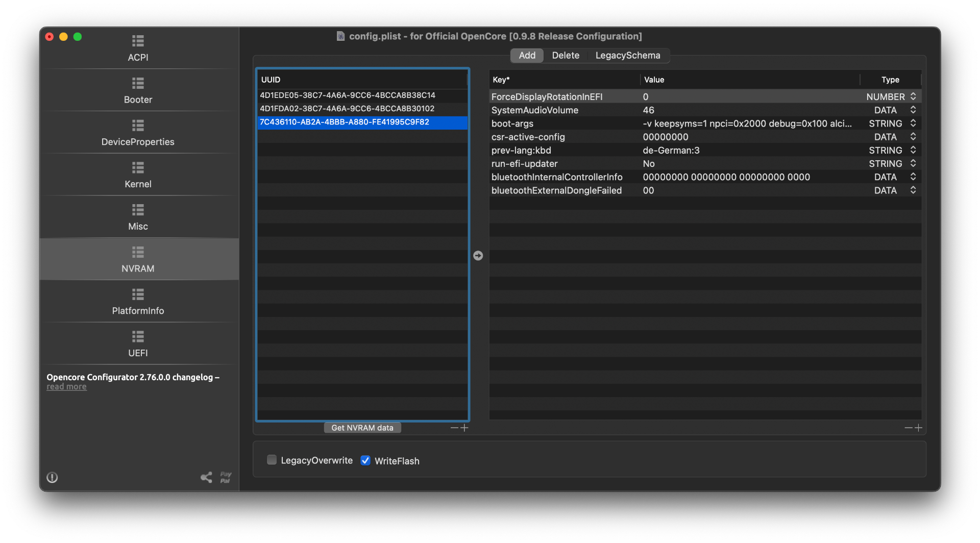Click the Value column header
980x543 pixels.
pos(750,80)
